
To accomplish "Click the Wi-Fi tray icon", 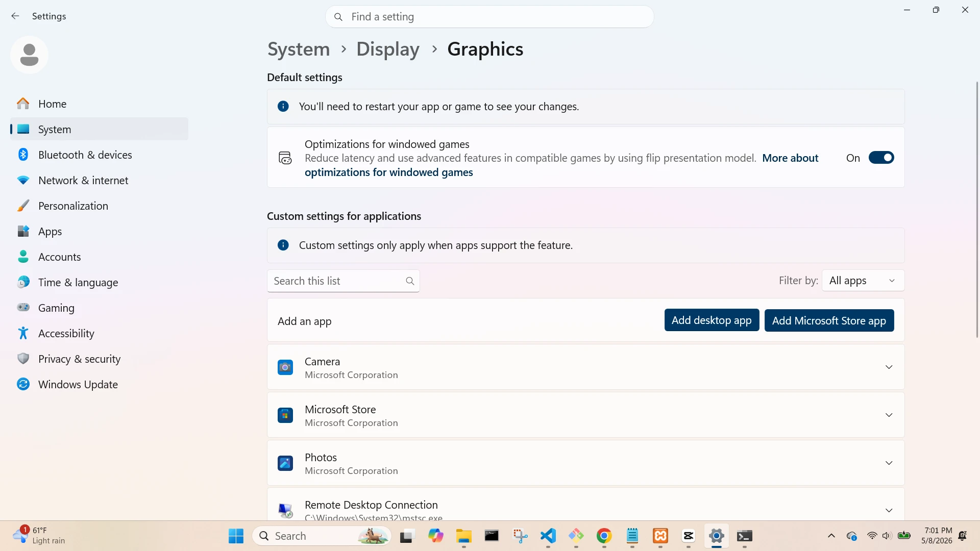I will 872,536.
